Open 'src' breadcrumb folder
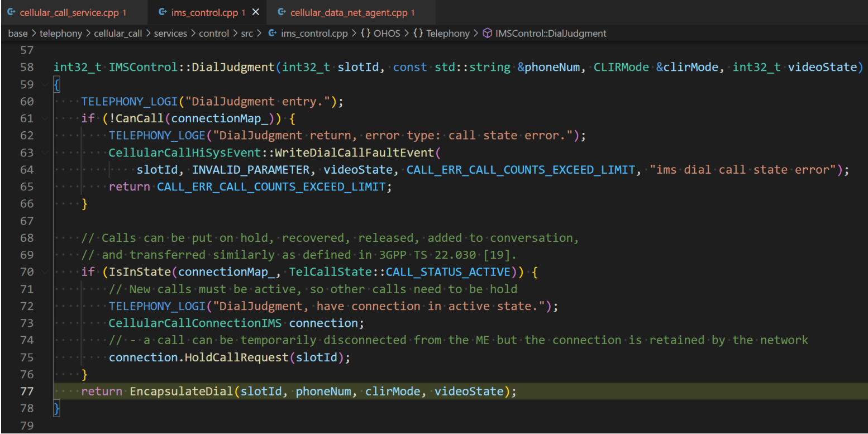The width and height of the screenshot is (868, 434). 247,33
